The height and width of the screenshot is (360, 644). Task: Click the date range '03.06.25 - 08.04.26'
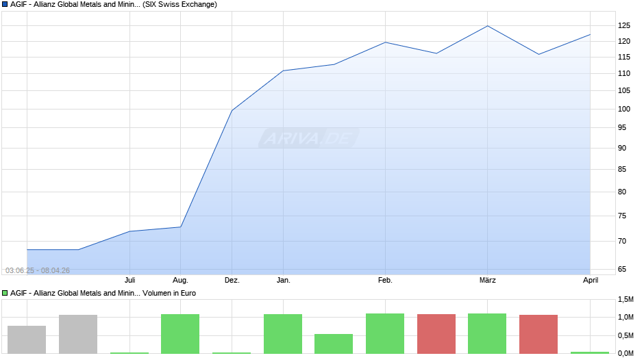tap(38, 270)
